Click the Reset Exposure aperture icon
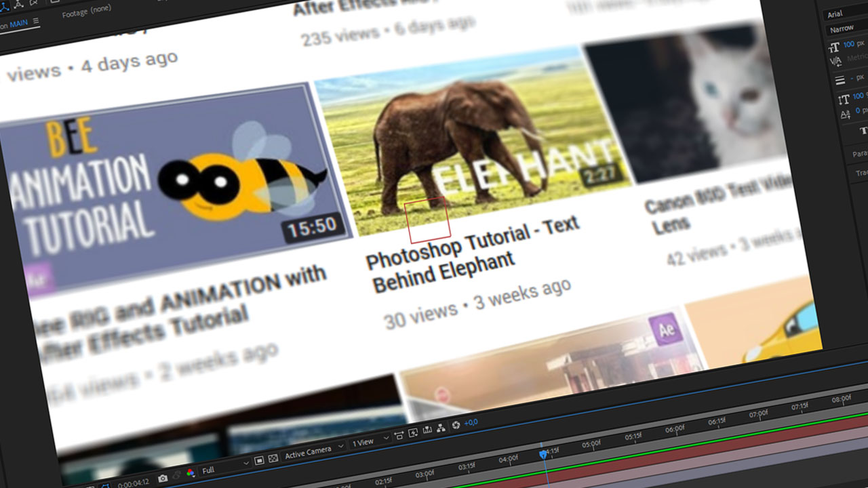Image resolution: width=868 pixels, height=488 pixels. [x=456, y=424]
